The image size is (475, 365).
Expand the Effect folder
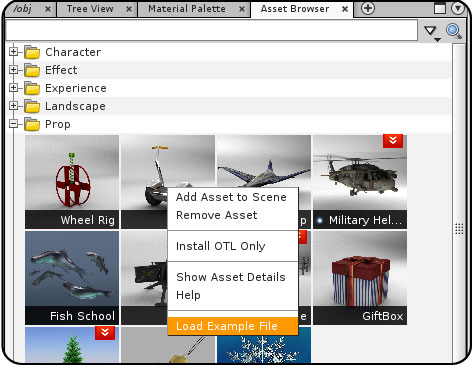click(x=13, y=70)
